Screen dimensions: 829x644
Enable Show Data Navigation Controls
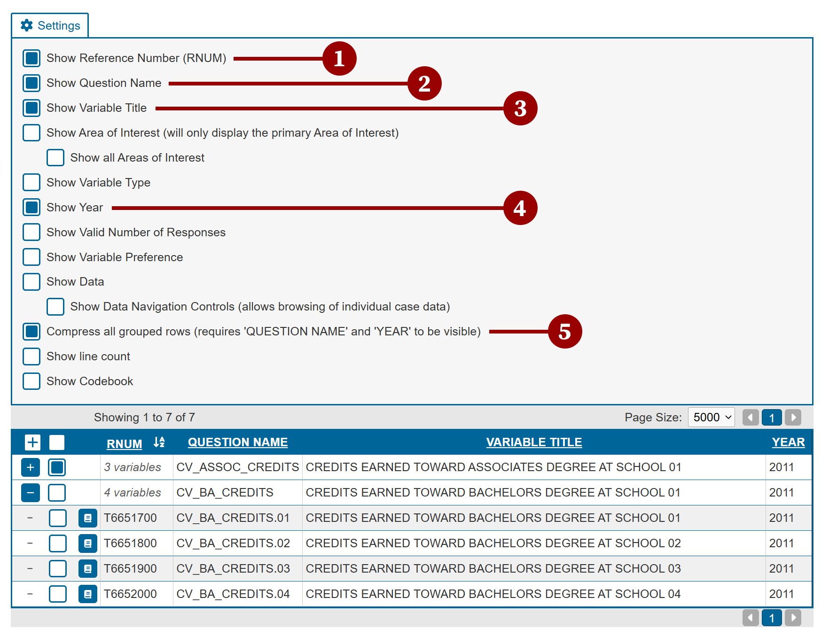click(x=55, y=307)
